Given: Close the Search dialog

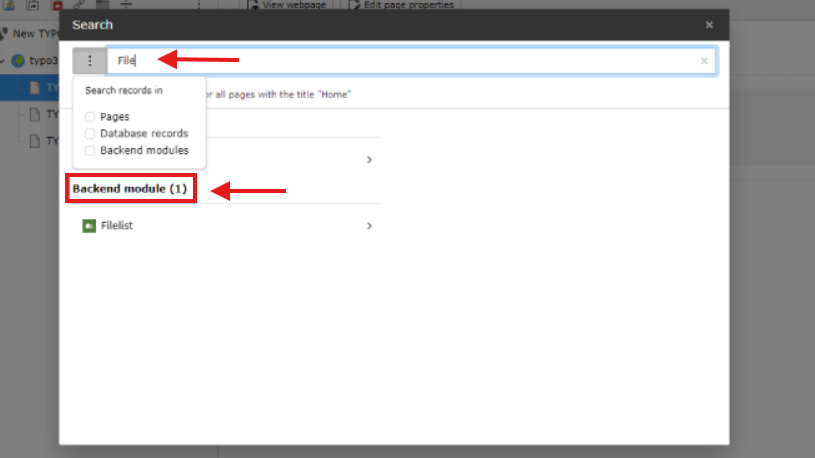Looking at the screenshot, I should pos(709,25).
